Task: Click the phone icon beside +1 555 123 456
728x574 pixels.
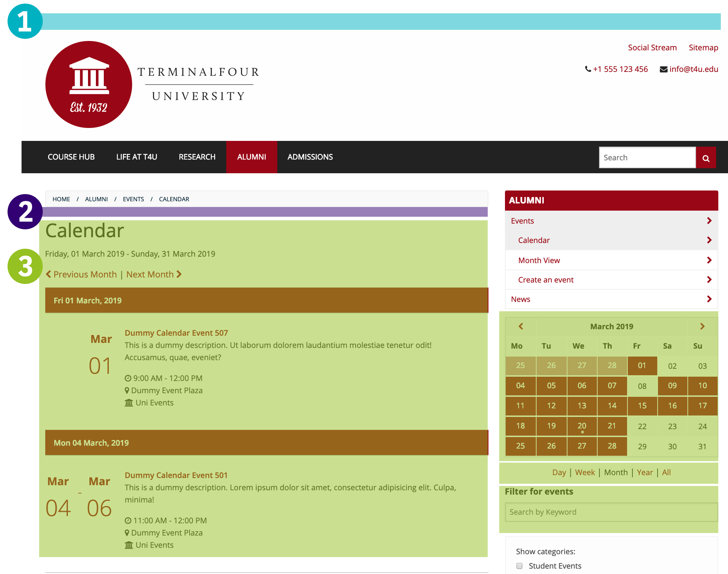Action: 588,69
